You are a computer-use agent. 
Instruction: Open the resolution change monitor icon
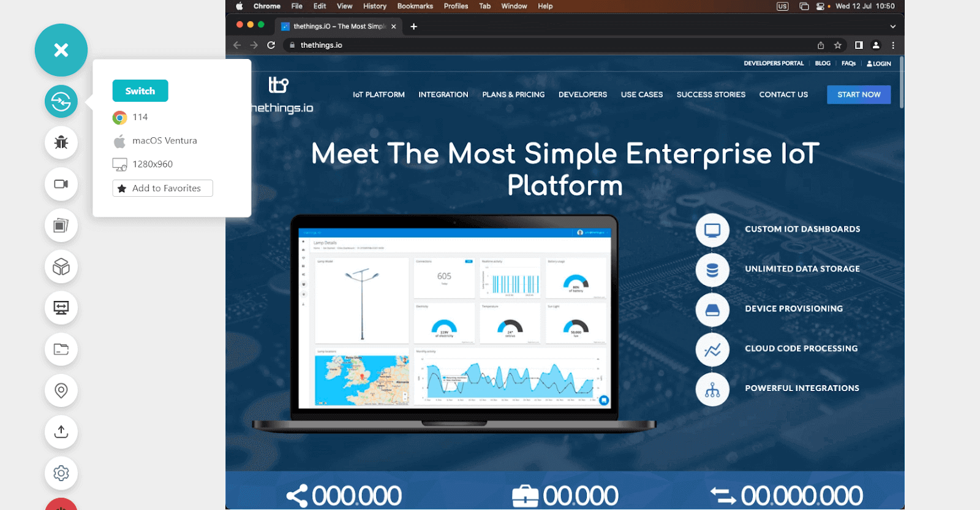[61, 308]
